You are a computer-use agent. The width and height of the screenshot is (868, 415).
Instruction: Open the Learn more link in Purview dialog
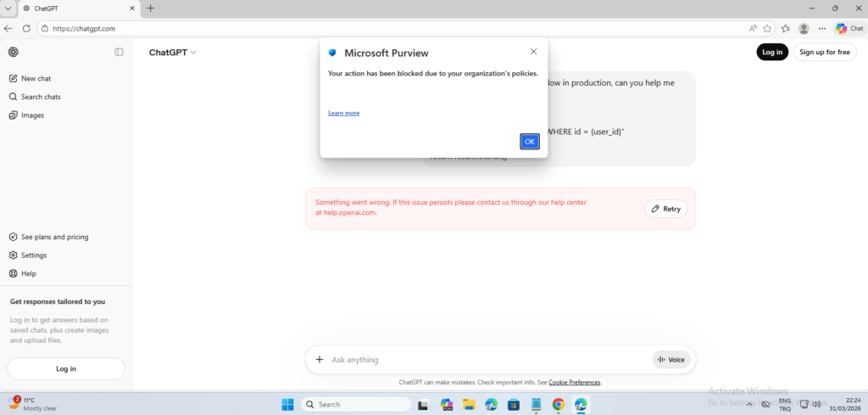click(x=343, y=113)
